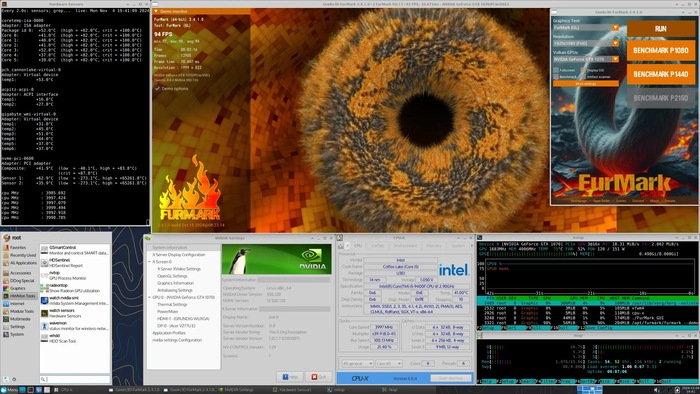
Task: Open Graphics category in application menu
Action: click(x=19, y=288)
